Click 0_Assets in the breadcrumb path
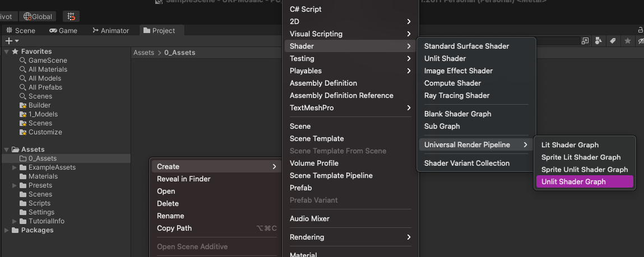The image size is (644, 257). pyautogui.click(x=179, y=53)
